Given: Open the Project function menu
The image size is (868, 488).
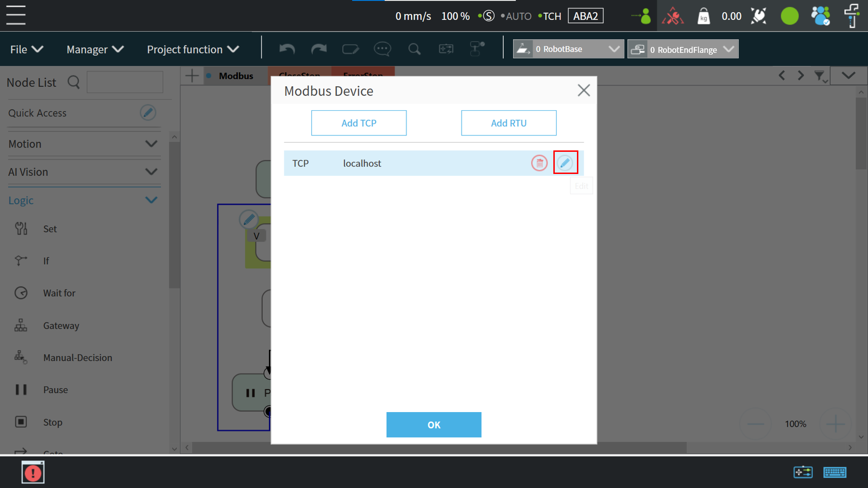Looking at the screenshot, I should click(x=193, y=49).
